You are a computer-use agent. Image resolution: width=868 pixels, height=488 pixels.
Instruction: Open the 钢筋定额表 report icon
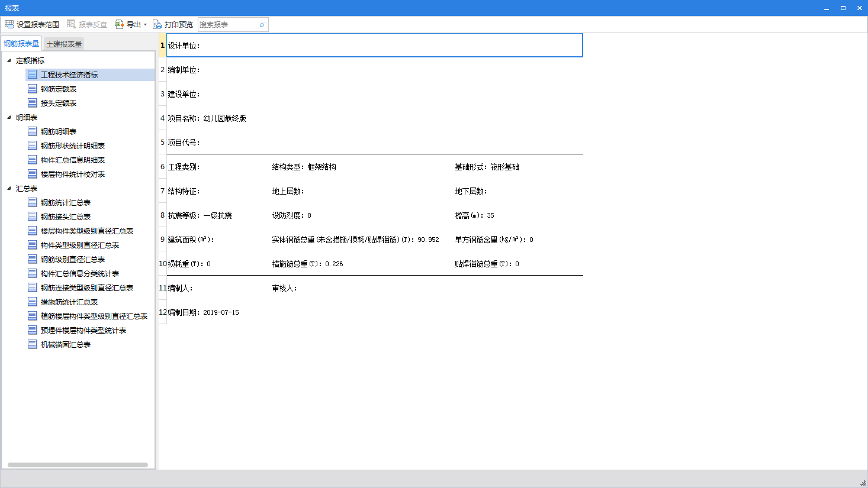pos(33,89)
